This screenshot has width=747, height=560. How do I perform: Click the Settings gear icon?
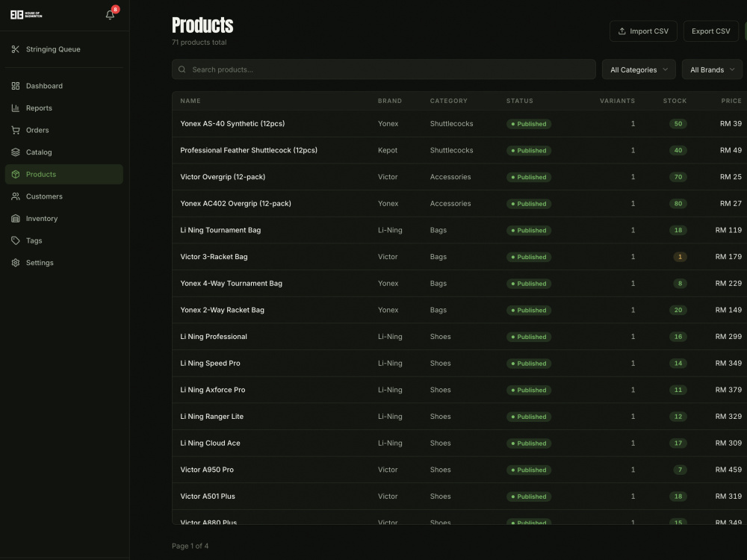15,263
